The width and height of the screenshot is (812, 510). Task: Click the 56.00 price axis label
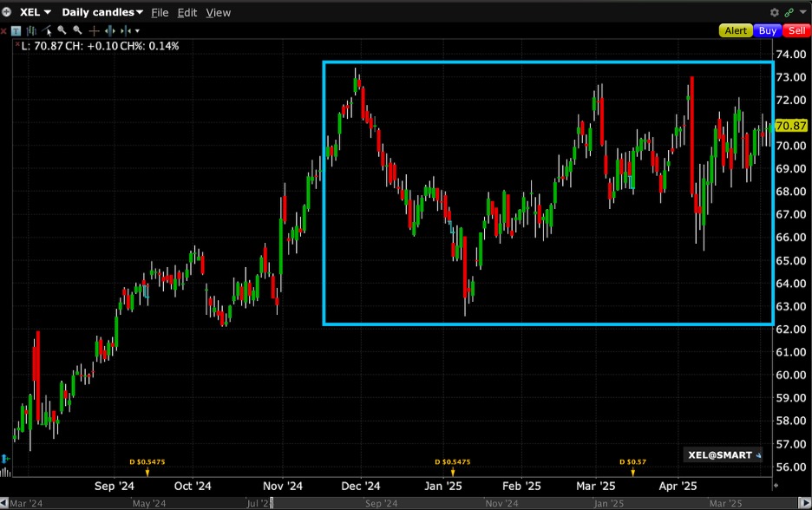click(791, 467)
